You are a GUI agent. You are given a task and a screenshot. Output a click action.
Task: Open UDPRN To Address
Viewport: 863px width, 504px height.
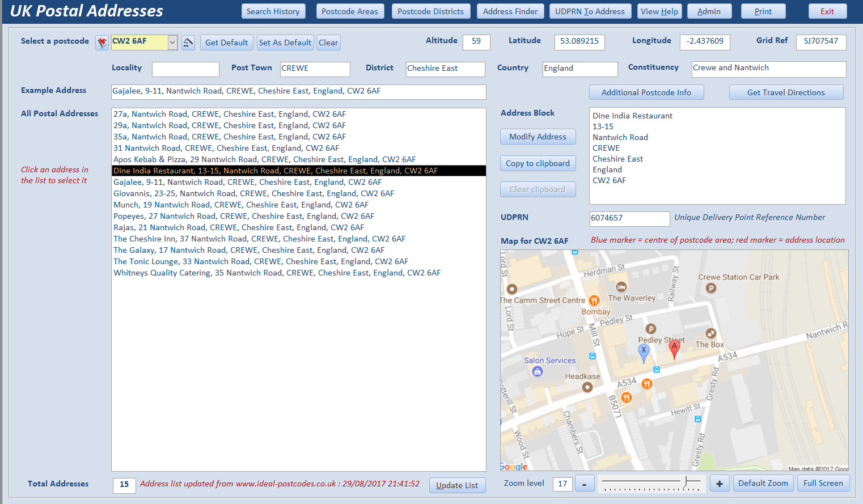590,11
